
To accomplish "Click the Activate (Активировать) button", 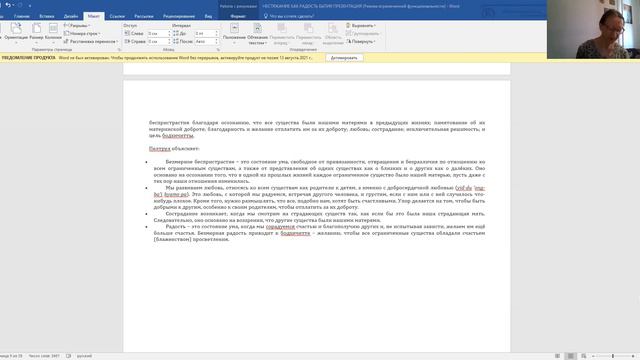I will (344, 58).
